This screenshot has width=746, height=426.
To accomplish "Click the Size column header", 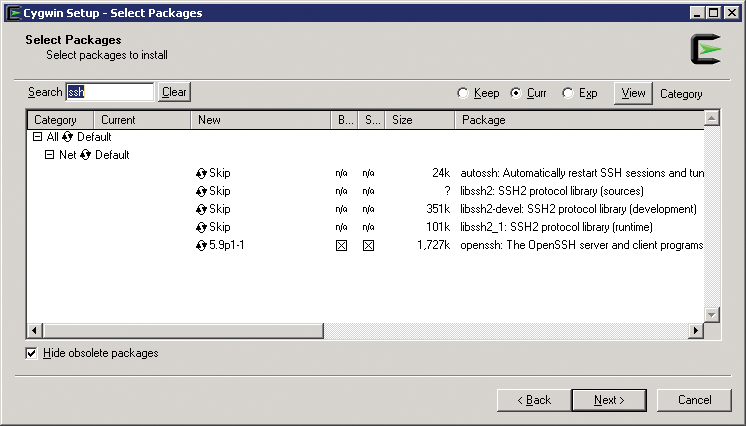I will 420,120.
